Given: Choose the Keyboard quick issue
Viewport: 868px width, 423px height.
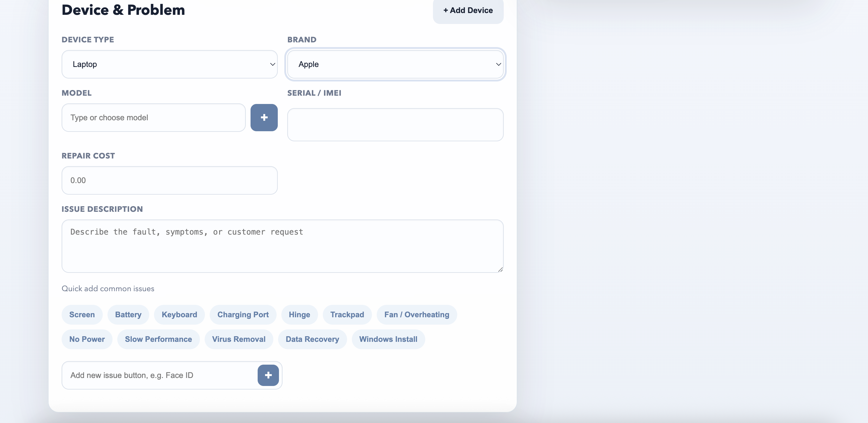Looking at the screenshot, I should click(x=179, y=314).
